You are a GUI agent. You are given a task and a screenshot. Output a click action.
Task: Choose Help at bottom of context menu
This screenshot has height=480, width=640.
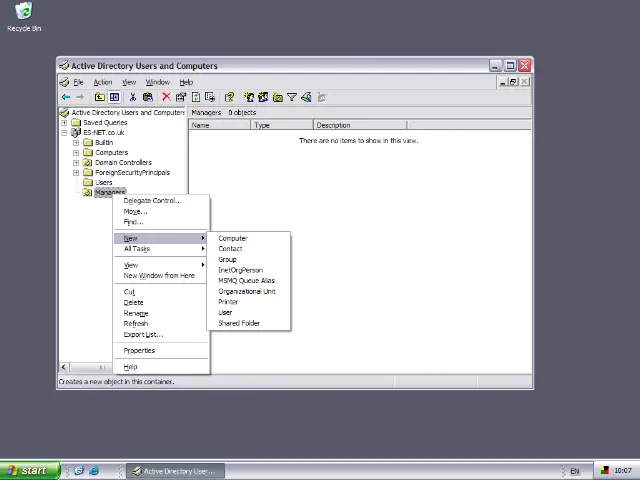[161, 367]
